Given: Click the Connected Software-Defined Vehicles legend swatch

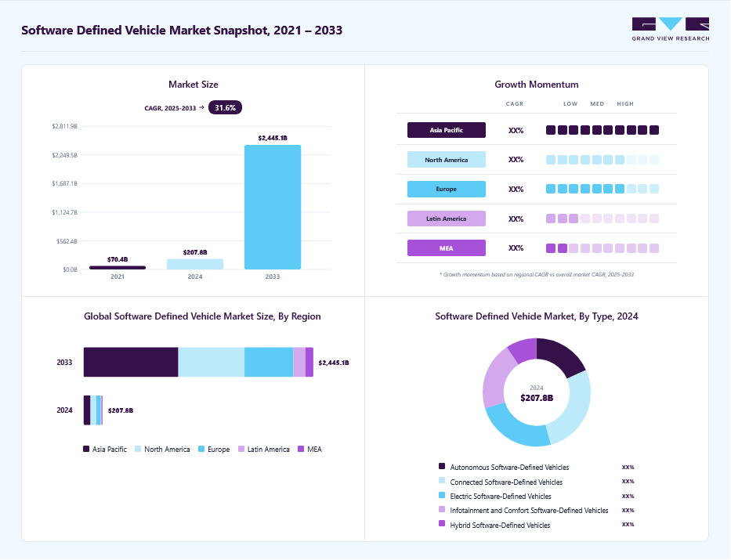Looking at the screenshot, I should click(x=442, y=481).
